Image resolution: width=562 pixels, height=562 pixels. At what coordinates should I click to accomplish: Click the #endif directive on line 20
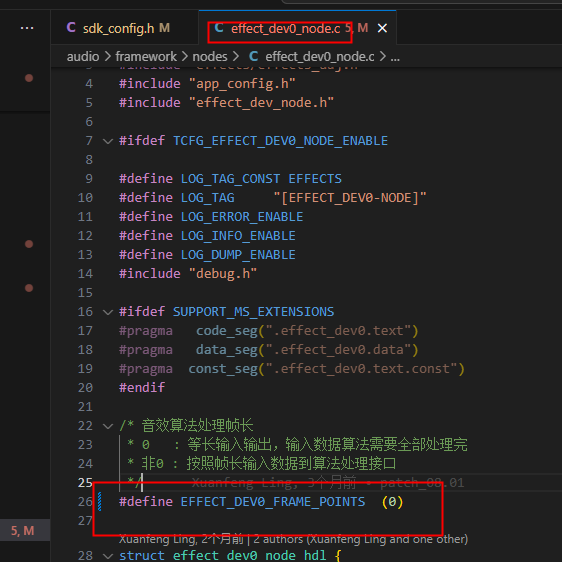tap(142, 387)
